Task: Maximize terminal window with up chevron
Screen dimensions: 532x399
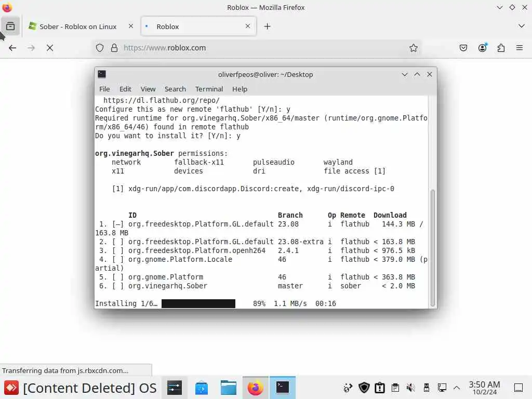Action: (417, 74)
